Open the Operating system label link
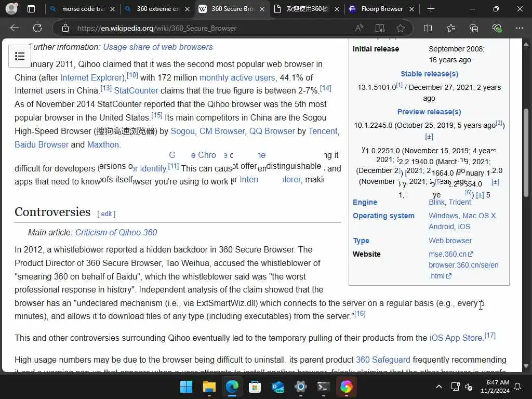Image resolution: width=532 pixels, height=399 pixels. 383,216
